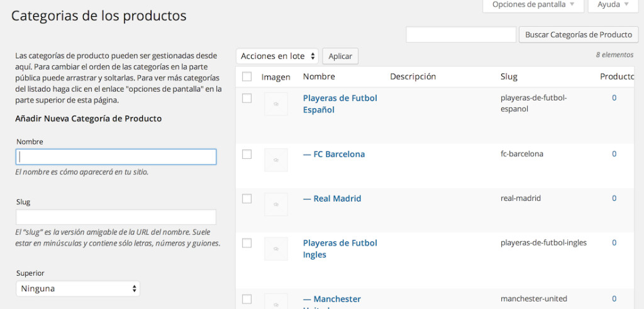Image resolution: width=644 pixels, height=309 pixels.
Task: Click the category search input box
Action: pyautogui.click(x=460, y=35)
